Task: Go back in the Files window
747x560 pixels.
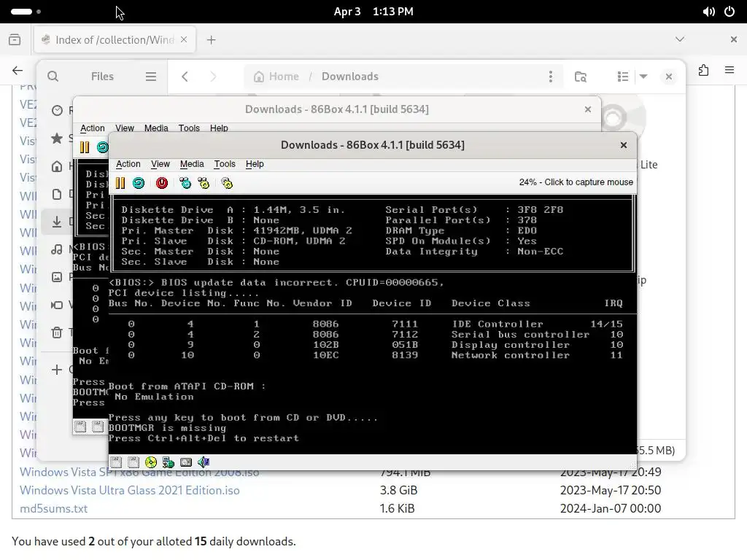Action: pos(185,76)
